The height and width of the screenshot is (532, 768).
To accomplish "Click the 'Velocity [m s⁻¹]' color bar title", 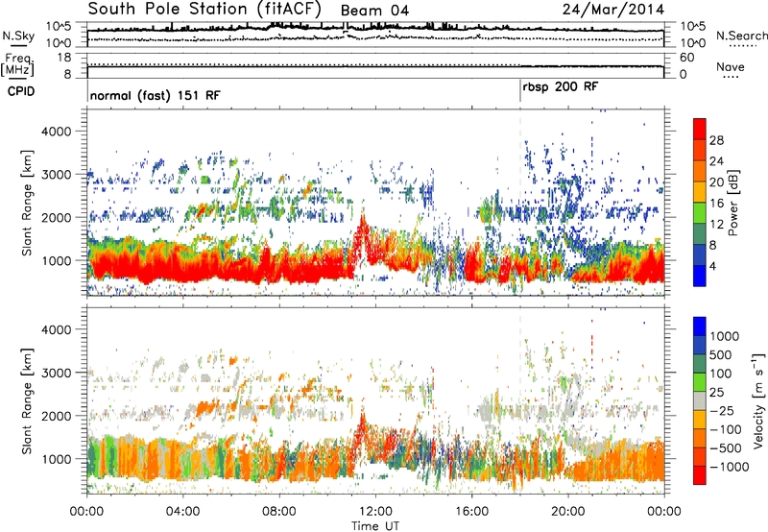I will click(x=758, y=400).
